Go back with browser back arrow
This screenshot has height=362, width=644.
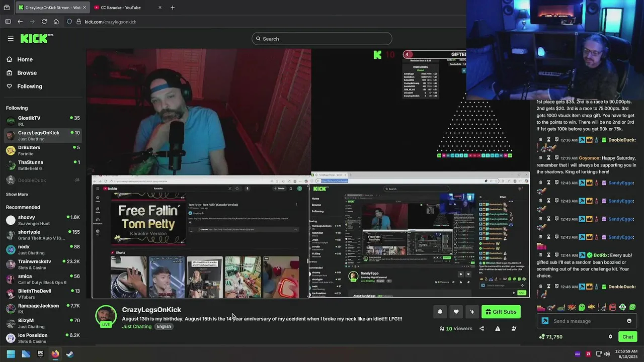[20, 22]
